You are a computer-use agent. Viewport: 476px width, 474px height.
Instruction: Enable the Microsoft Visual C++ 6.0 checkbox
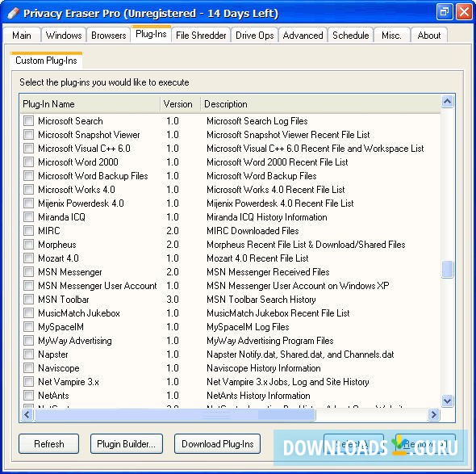(x=28, y=149)
